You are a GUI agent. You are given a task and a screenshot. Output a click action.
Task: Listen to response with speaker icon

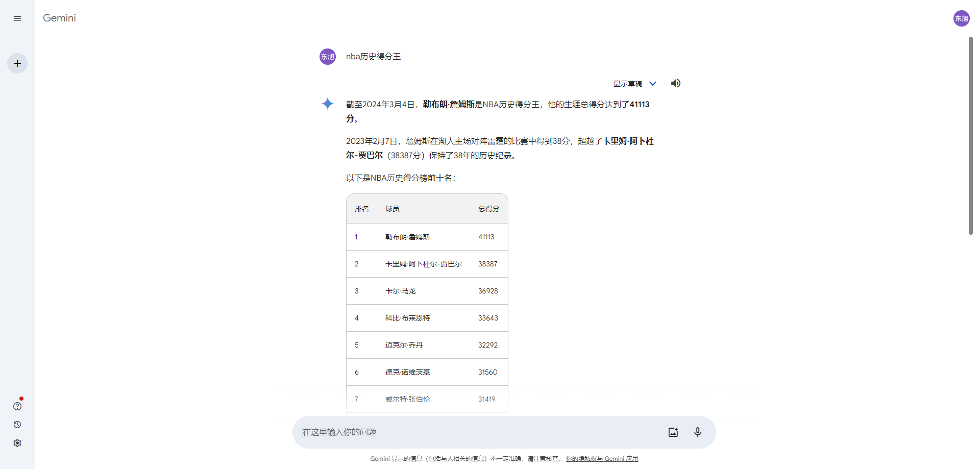click(676, 83)
